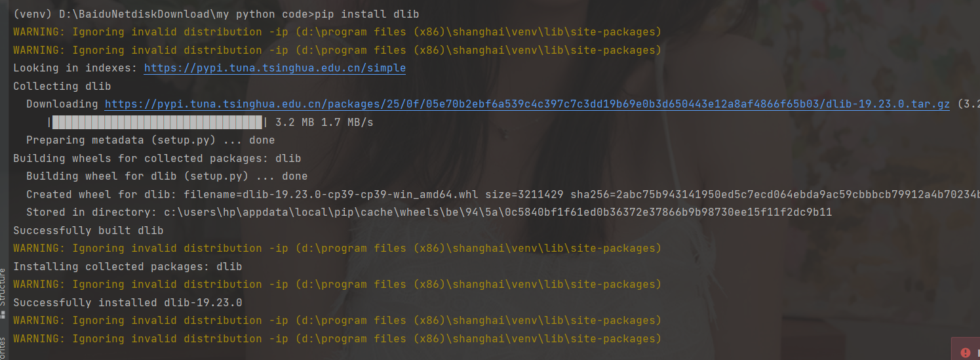Click the Structure panel grid icon
980x360 pixels.
[x=3, y=313]
